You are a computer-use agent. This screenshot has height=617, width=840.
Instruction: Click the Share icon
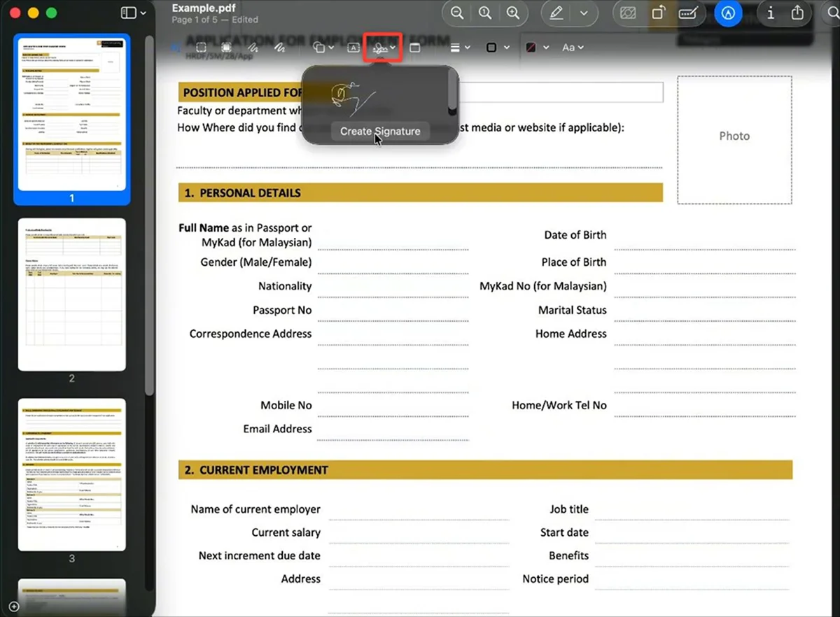tap(797, 13)
